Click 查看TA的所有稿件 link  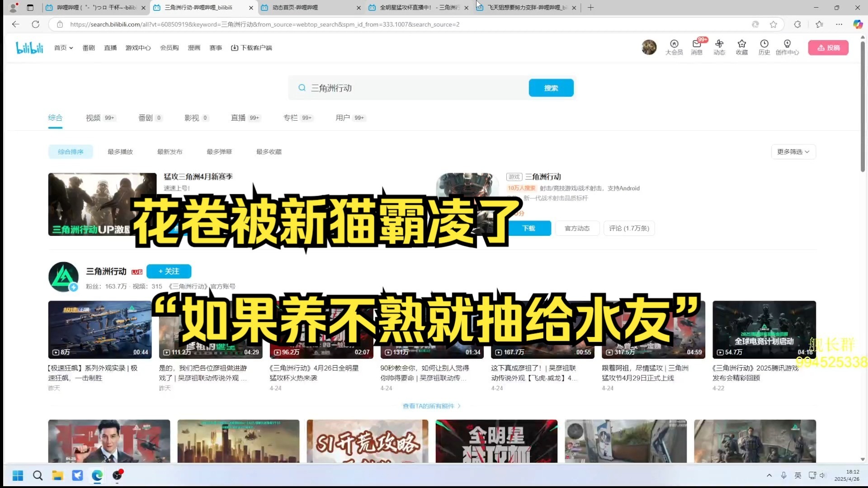pos(432,406)
